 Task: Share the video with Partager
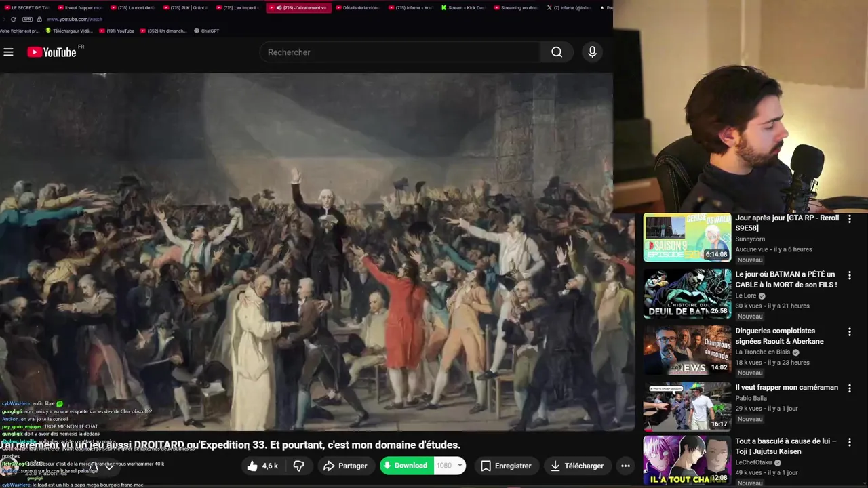345,466
